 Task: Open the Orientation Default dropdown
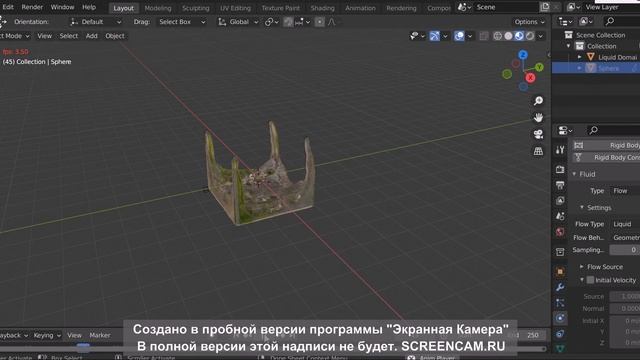click(96, 22)
